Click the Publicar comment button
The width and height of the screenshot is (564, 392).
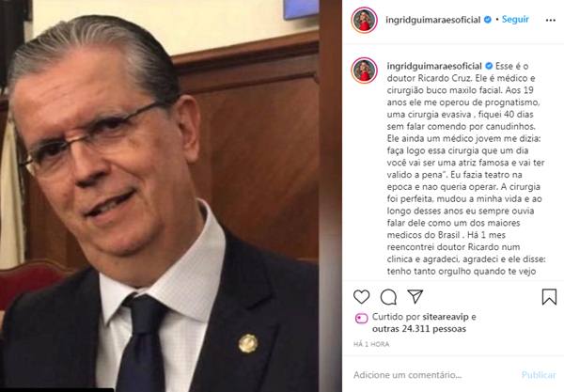pos(539,375)
